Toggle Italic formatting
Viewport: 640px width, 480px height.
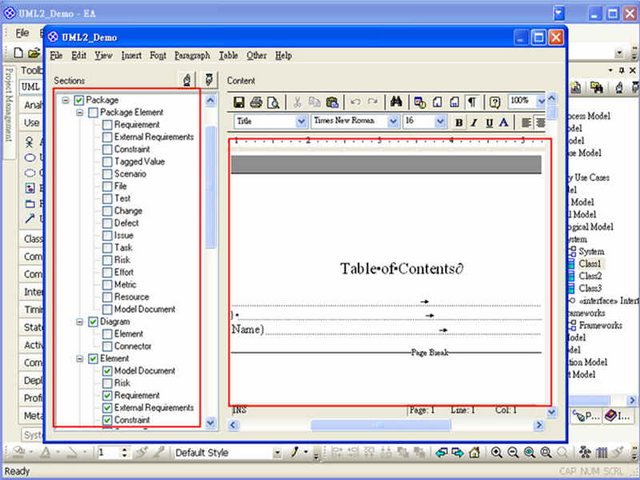(474, 122)
